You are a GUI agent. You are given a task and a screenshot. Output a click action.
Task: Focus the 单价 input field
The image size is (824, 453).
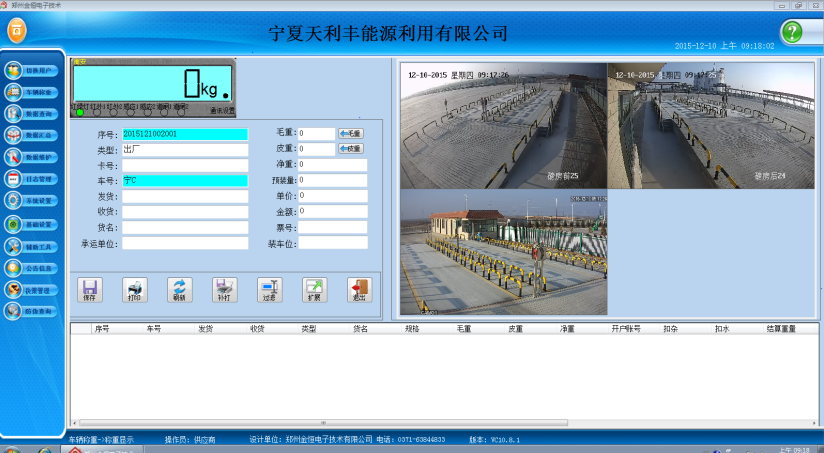[332, 196]
